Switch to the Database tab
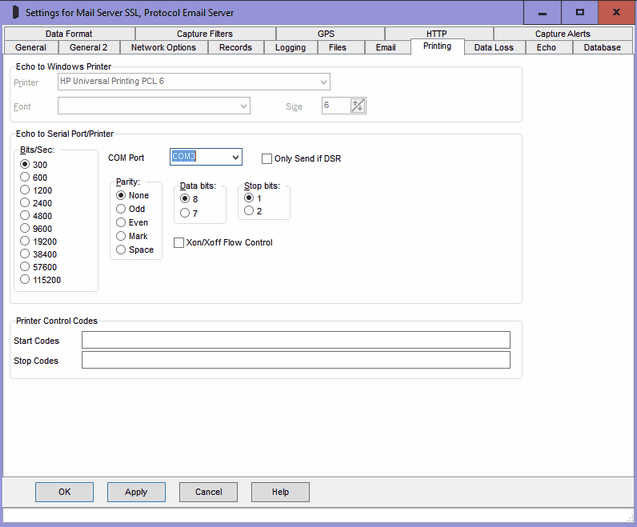 [602, 47]
